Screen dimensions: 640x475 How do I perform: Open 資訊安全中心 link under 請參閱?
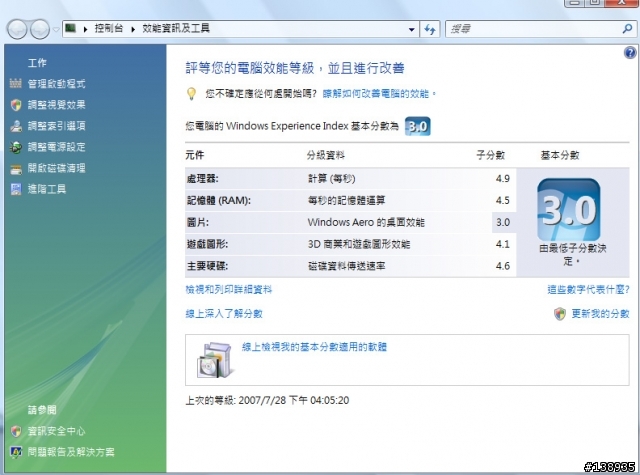57,431
